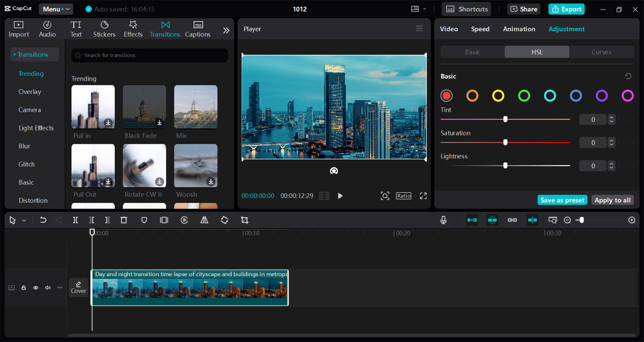644x342 pixels.
Task: Select the yellow HSL color
Action: [x=498, y=96]
